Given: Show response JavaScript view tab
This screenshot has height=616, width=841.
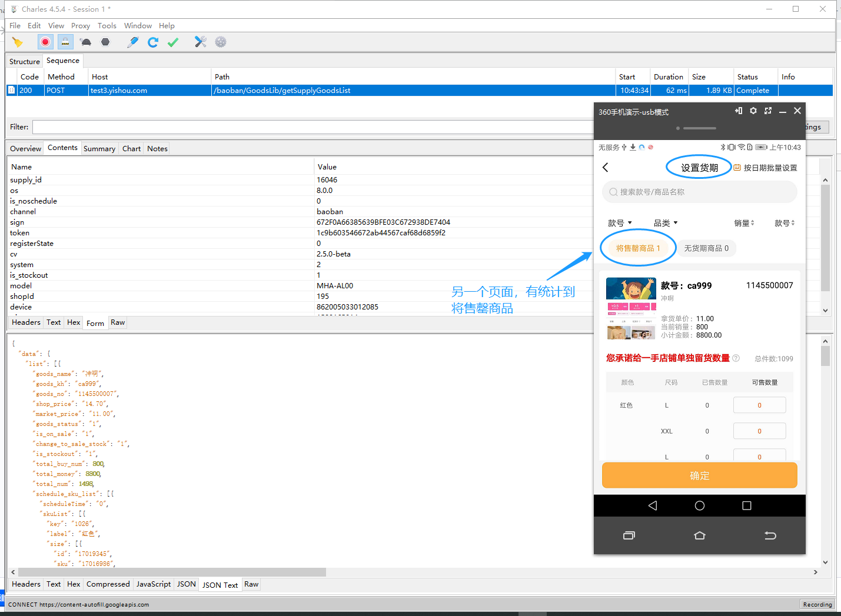Looking at the screenshot, I should (154, 584).
